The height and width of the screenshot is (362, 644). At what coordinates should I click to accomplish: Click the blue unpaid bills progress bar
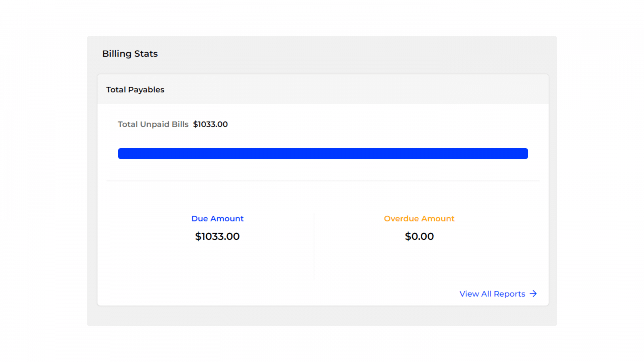coord(323,153)
